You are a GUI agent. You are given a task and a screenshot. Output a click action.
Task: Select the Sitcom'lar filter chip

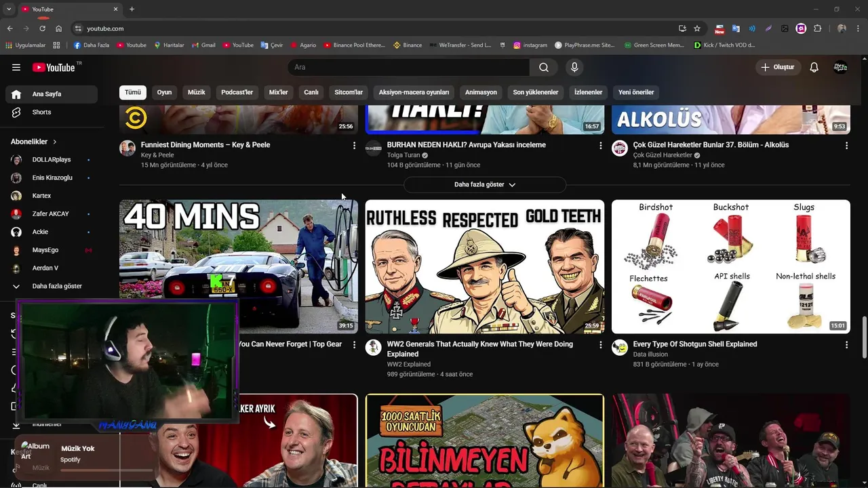pos(349,92)
